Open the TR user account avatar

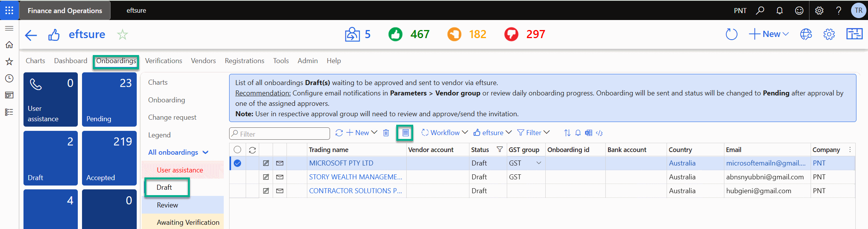(x=858, y=10)
